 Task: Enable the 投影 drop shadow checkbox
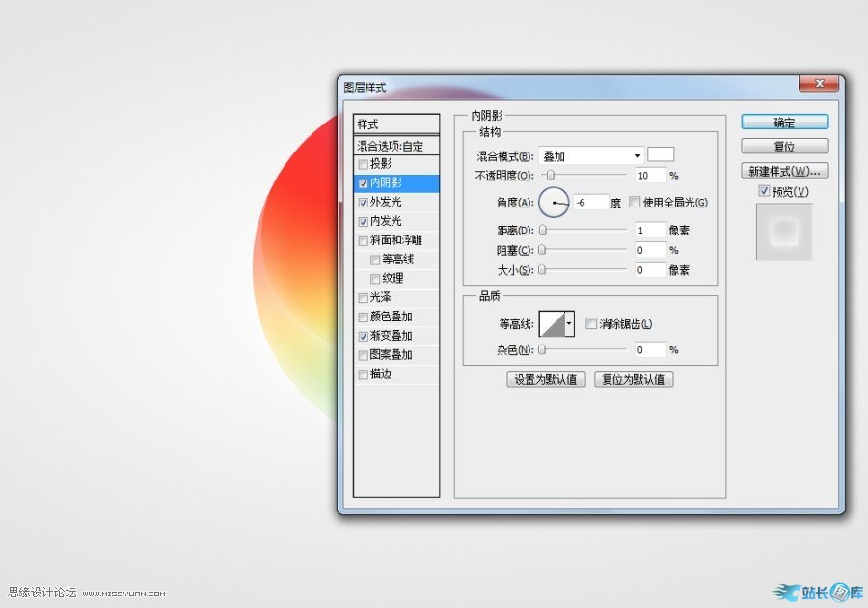tap(363, 164)
